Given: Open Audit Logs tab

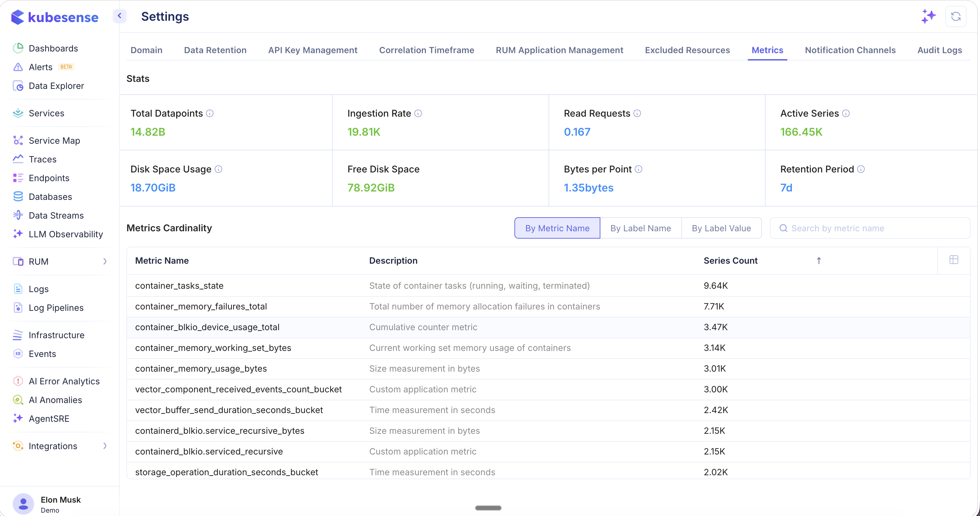Looking at the screenshot, I should [x=939, y=50].
